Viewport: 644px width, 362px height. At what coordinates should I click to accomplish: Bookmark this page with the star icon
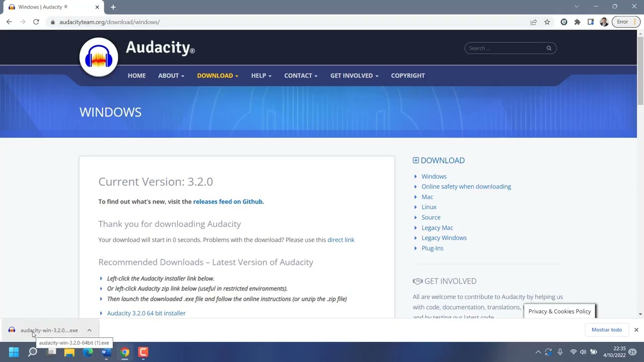pyautogui.click(x=547, y=22)
